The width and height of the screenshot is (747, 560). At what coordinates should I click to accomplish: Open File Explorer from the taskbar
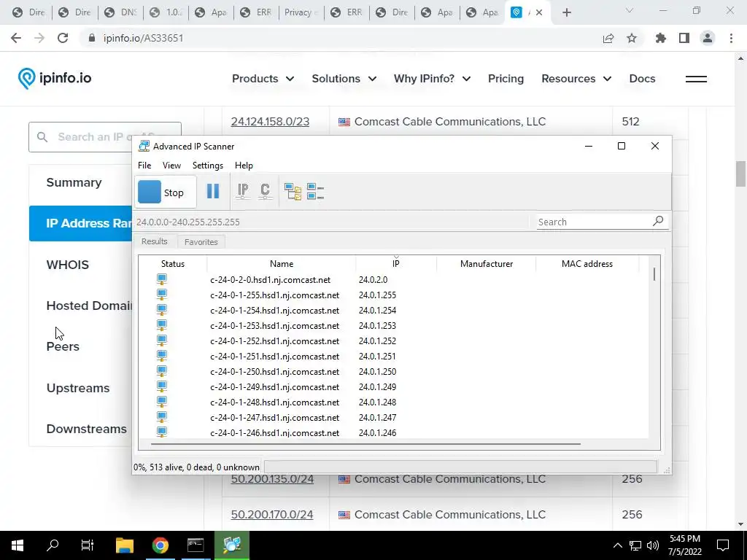point(125,545)
